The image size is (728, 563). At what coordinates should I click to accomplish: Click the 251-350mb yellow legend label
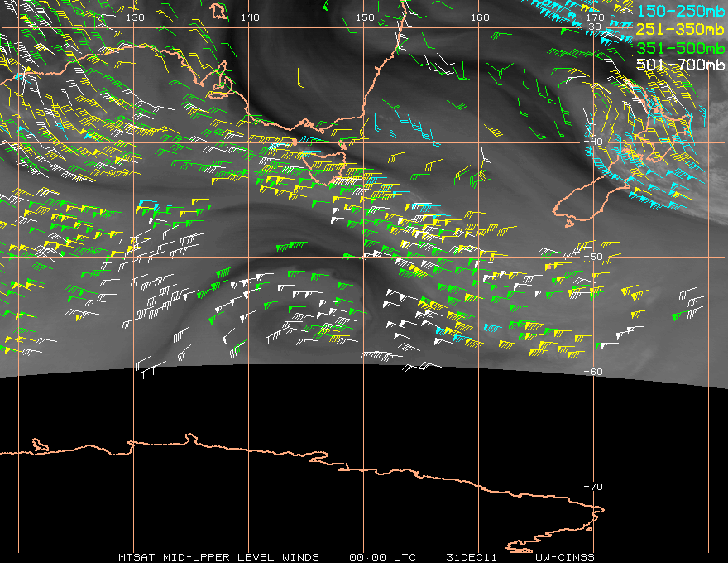coord(680,29)
